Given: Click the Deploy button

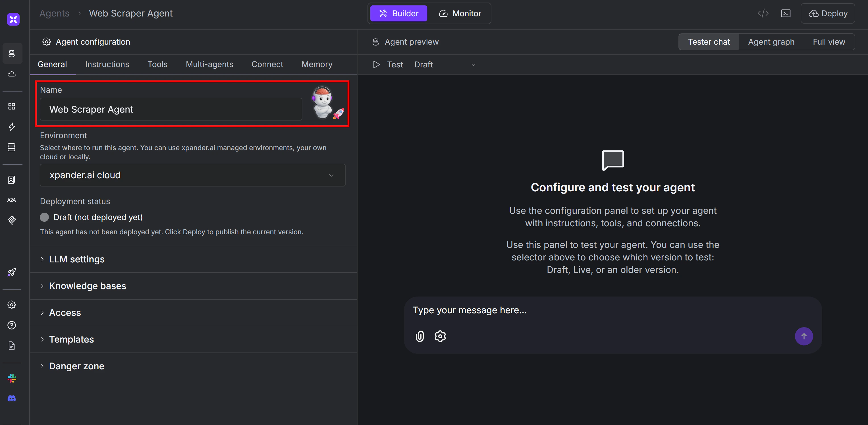Looking at the screenshot, I should coord(828,13).
